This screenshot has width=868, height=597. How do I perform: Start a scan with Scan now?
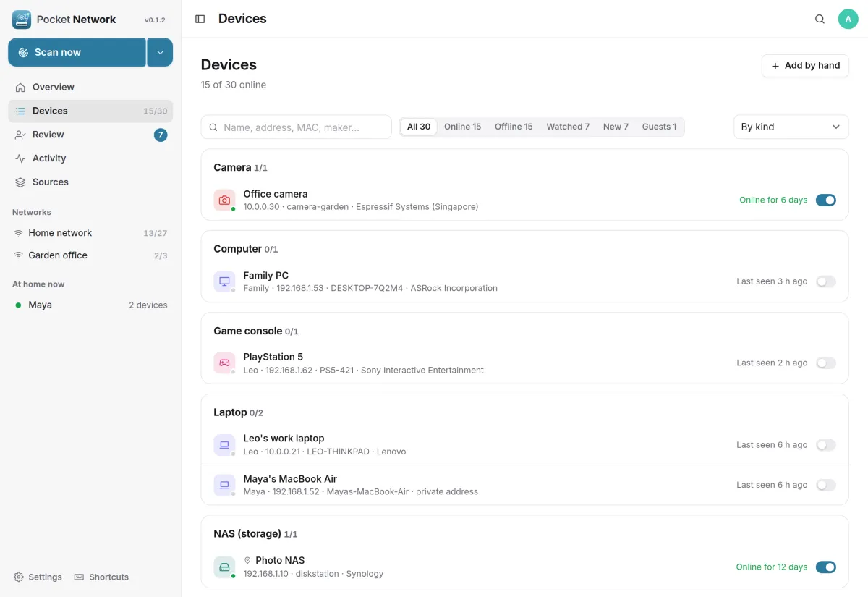click(x=77, y=52)
